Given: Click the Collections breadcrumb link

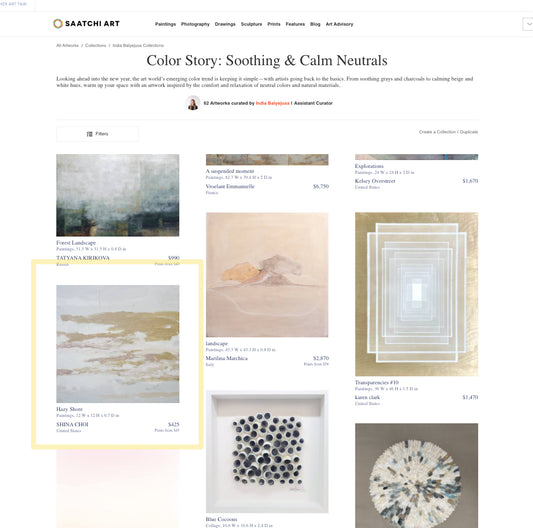Looking at the screenshot, I should (x=96, y=45).
